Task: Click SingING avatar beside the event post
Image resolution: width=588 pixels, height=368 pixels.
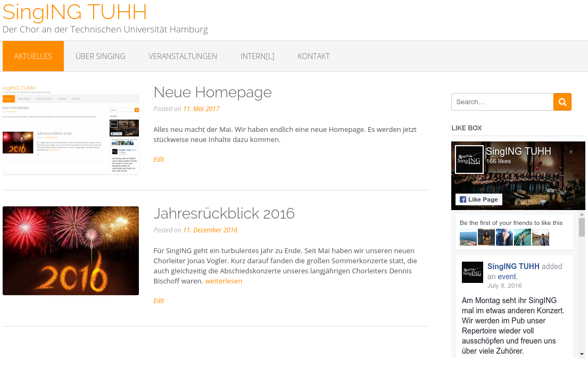Action: (x=472, y=272)
